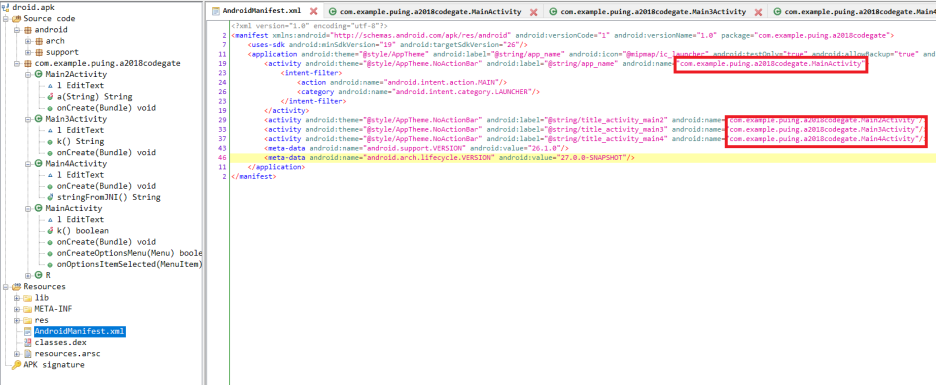The width and height of the screenshot is (936, 385).
Task: Click the k() boolean method icon
Action: point(50,230)
